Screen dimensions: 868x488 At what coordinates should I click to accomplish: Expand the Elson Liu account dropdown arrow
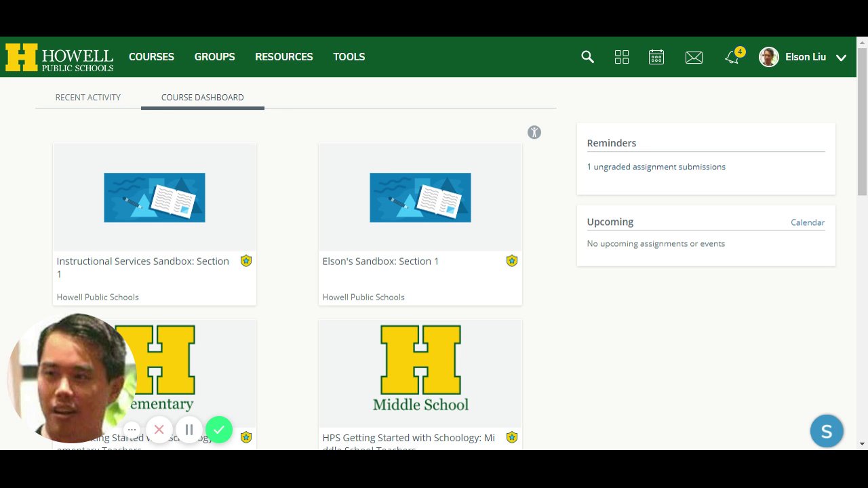pyautogui.click(x=842, y=58)
